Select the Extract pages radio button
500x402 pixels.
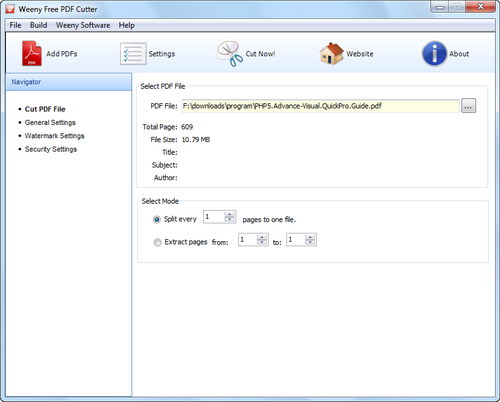coord(157,242)
